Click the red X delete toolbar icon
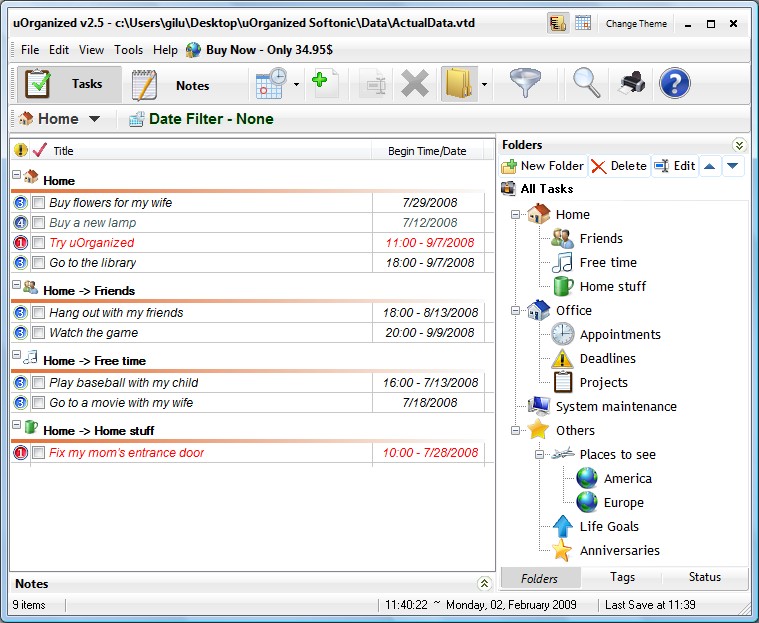759x623 pixels. point(414,84)
